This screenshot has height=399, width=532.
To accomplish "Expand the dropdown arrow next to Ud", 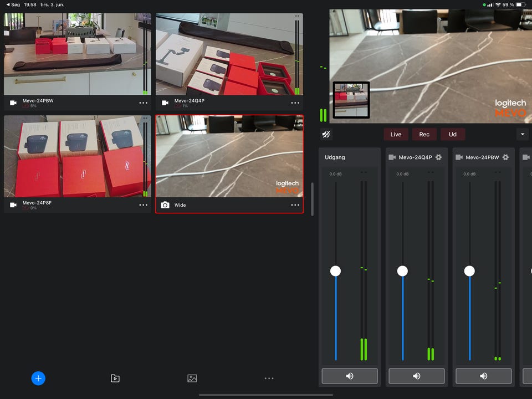I will pos(523,134).
